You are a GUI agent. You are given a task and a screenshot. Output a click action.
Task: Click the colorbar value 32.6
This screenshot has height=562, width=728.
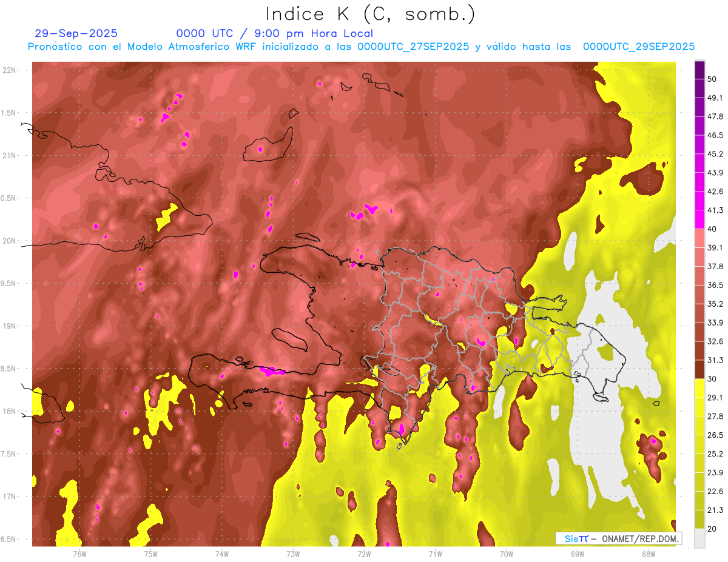pyautogui.click(x=715, y=341)
